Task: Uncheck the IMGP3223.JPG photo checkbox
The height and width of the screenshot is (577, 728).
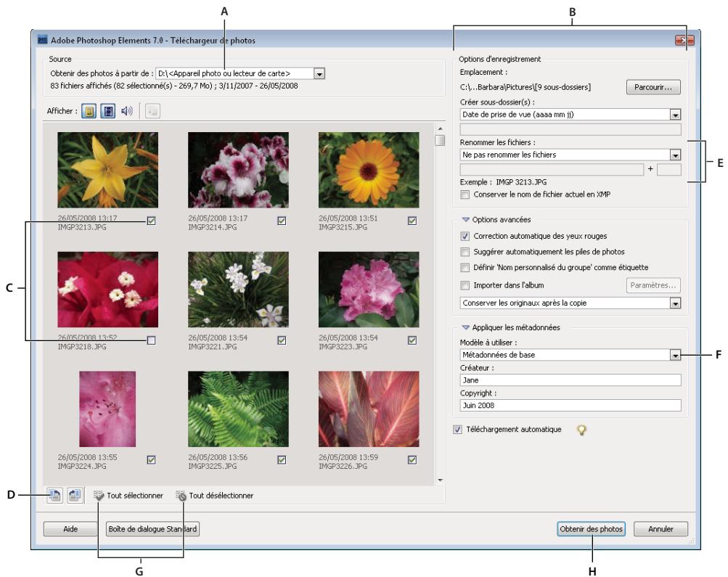Action: tap(412, 340)
